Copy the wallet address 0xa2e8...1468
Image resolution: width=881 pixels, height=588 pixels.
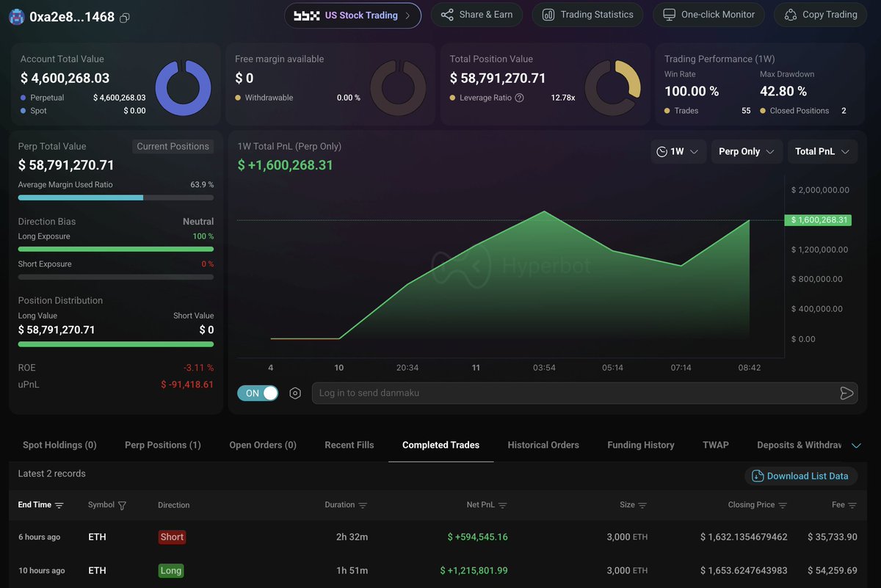point(125,17)
